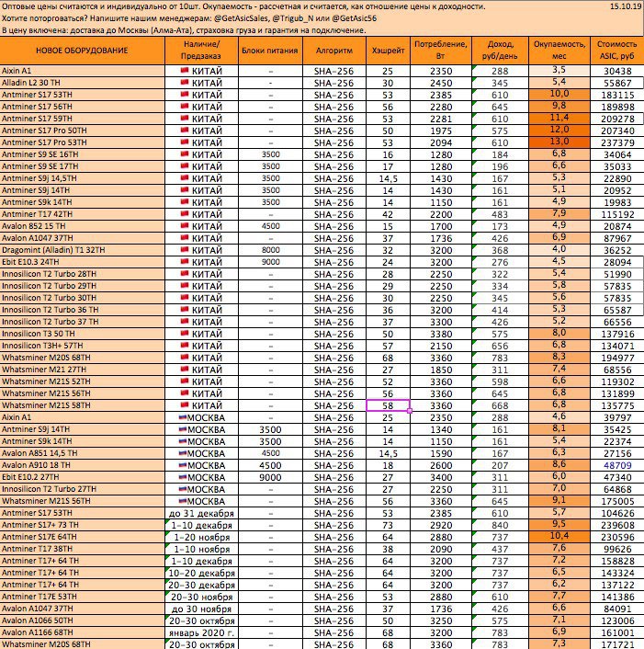This screenshot has height=649, width=644.
Task: Select 'Avalon 852 15 TH' name cell
Action: coord(83,226)
